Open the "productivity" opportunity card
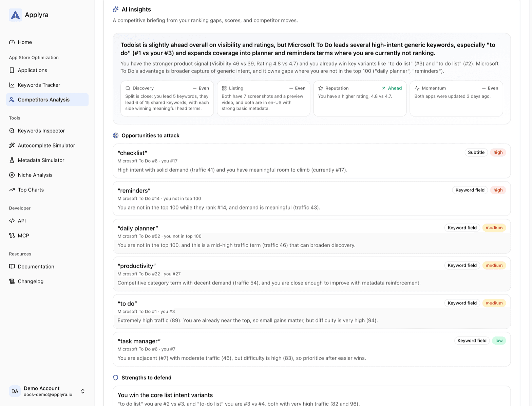The image size is (532, 406). pos(311,274)
